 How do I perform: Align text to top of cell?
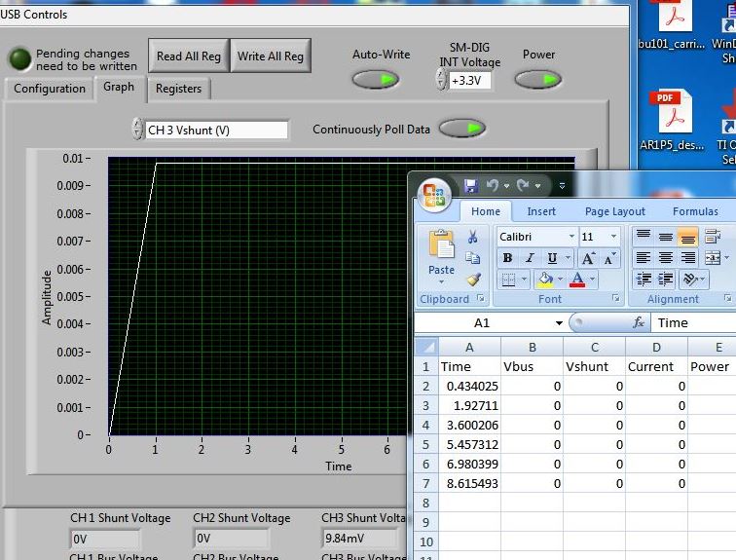pos(644,236)
